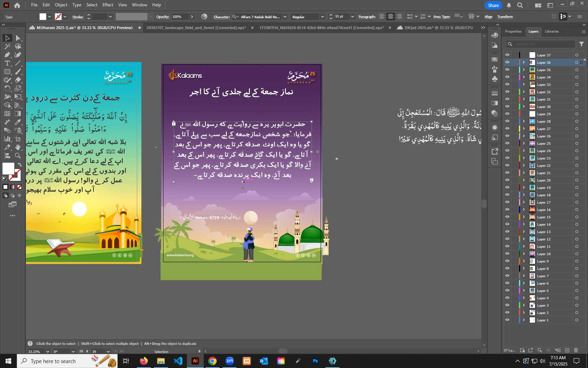
Task: Toggle visibility of Layer 5
Action: coord(507,291)
